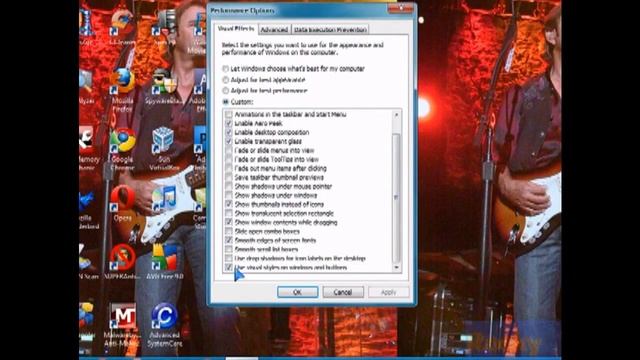Open the Data Execution Prevention tab
The width and height of the screenshot is (640, 360).
330,29
